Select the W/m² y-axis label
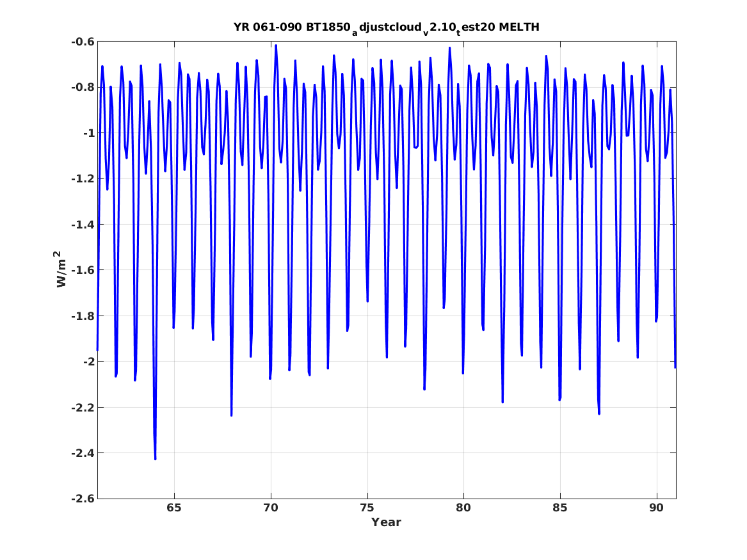This screenshot has width=747, height=560. [x=61, y=269]
